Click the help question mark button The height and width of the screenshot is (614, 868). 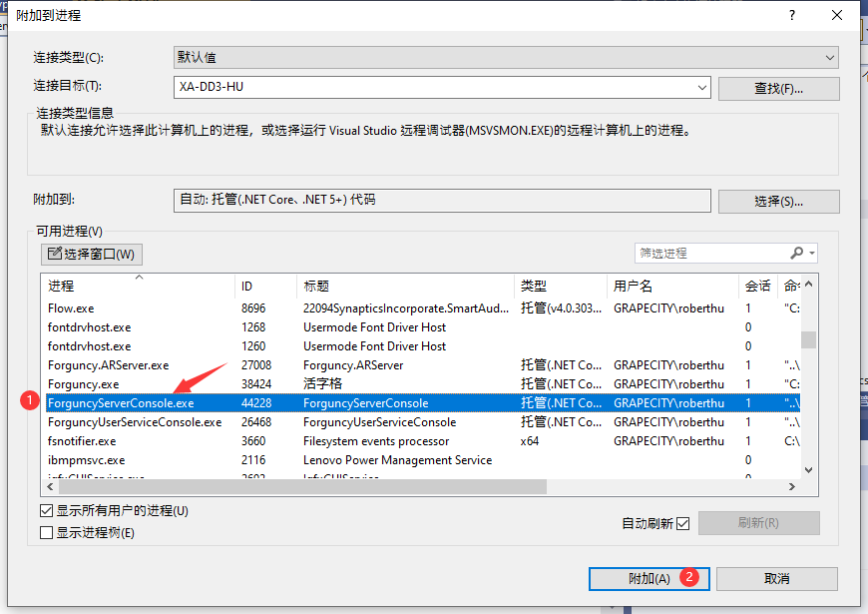pos(792,16)
